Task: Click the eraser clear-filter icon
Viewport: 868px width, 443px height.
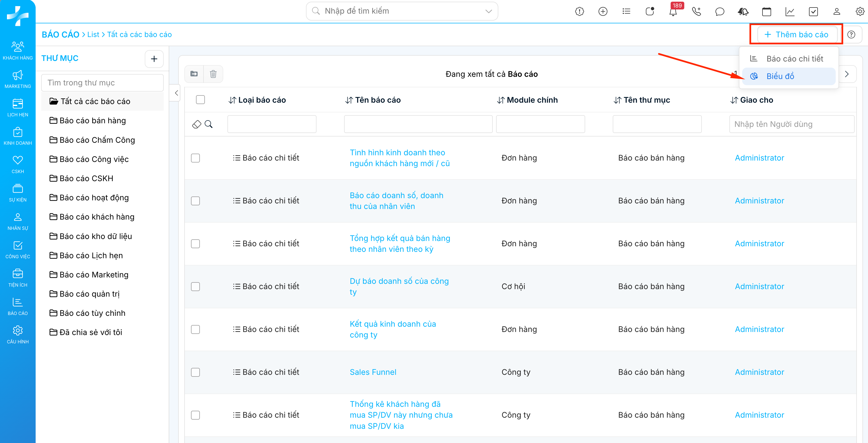Action: pyautogui.click(x=197, y=124)
